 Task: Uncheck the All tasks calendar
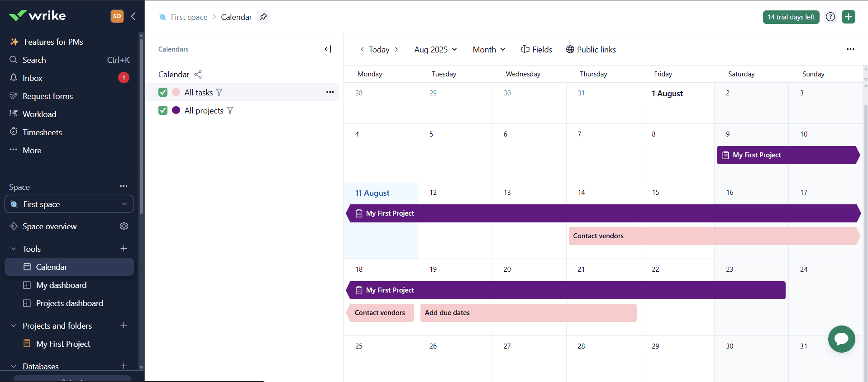point(163,92)
